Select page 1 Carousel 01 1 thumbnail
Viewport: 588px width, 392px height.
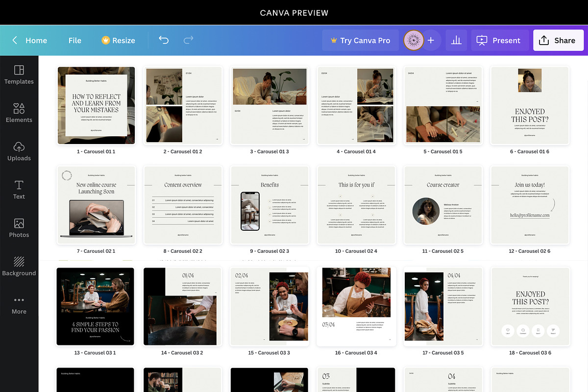96,105
